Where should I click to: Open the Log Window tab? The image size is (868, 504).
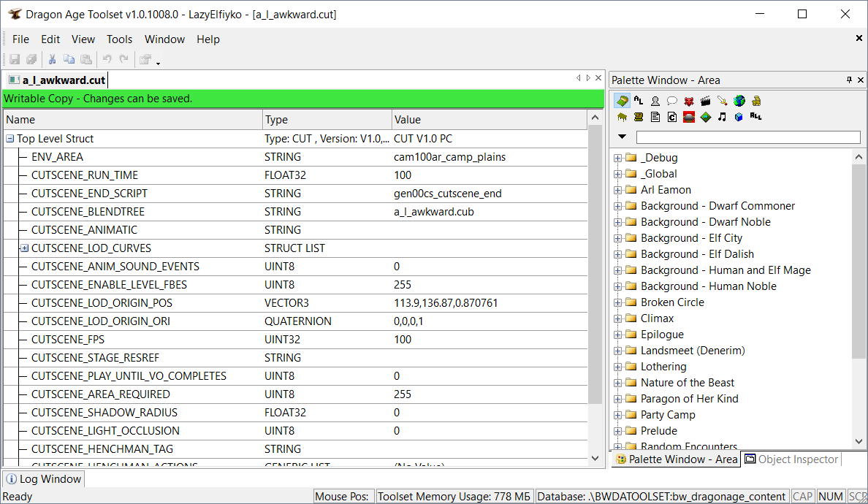click(x=44, y=479)
